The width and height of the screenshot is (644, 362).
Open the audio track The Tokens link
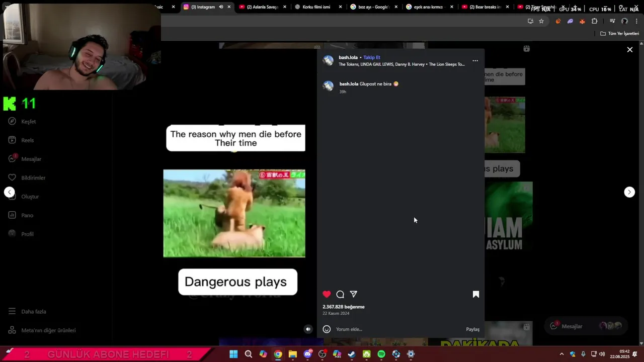pyautogui.click(x=401, y=64)
